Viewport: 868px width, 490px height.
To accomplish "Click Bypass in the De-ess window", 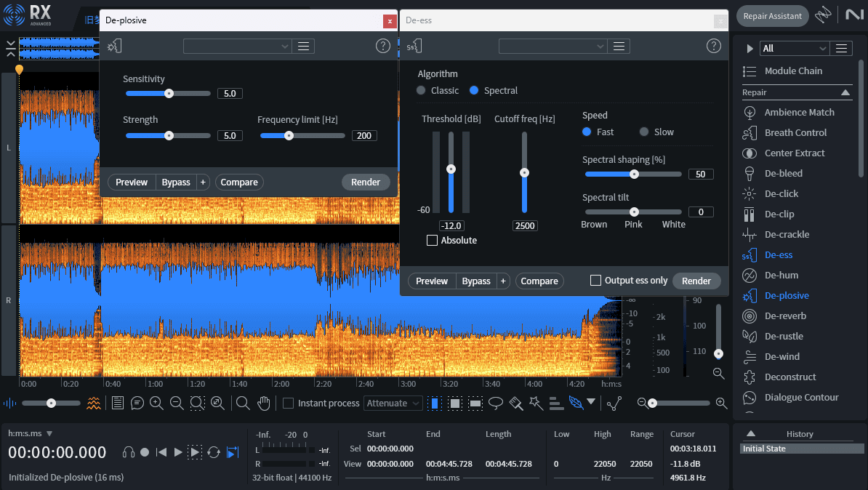I will point(476,281).
